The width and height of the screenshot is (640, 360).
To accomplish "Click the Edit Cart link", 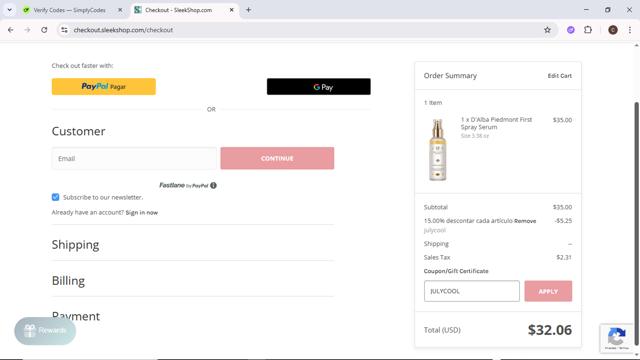I will [x=560, y=76].
